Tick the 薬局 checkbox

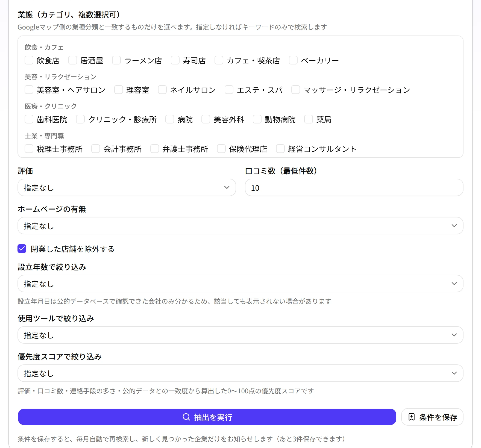[x=309, y=119]
